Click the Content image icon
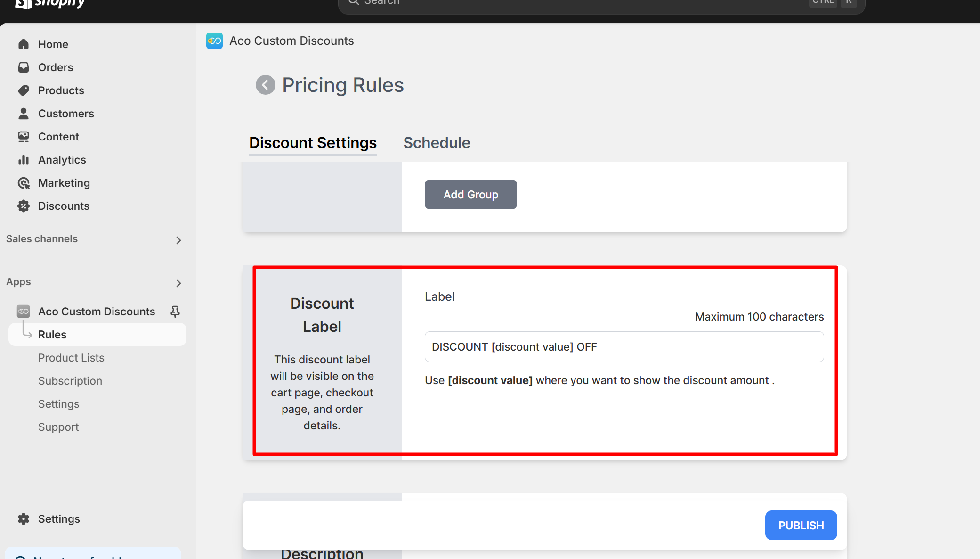This screenshot has width=980, height=559. coord(24,137)
